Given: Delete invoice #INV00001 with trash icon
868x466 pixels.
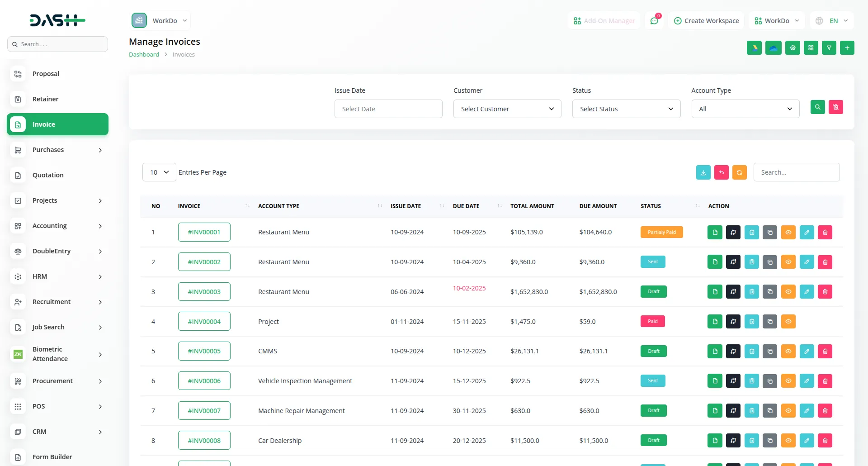Looking at the screenshot, I should [825, 233].
